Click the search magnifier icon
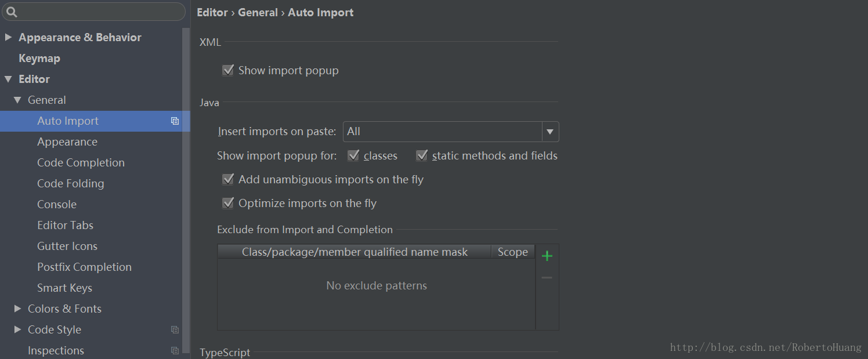Screen dimensions: 868x359 pyautogui.click(x=12, y=12)
